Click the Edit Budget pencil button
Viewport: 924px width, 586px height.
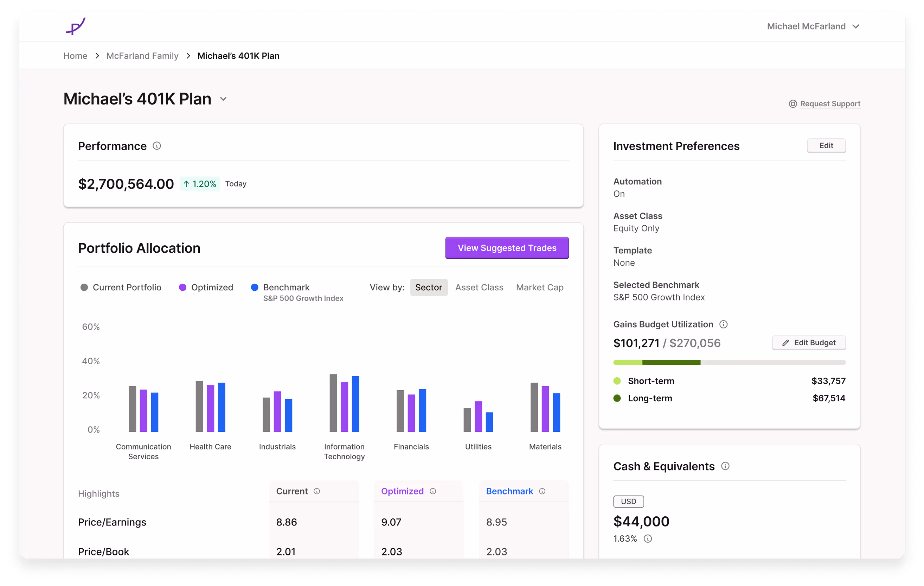point(809,342)
